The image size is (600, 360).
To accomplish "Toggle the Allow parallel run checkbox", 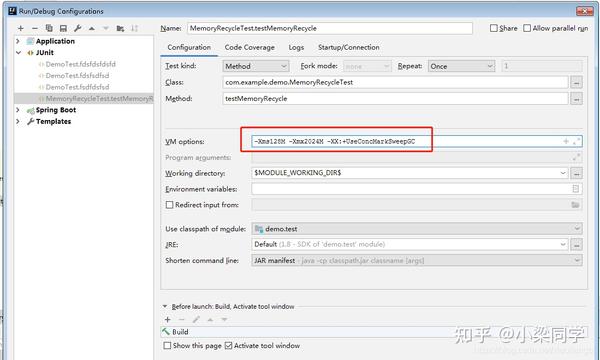I will (527, 28).
